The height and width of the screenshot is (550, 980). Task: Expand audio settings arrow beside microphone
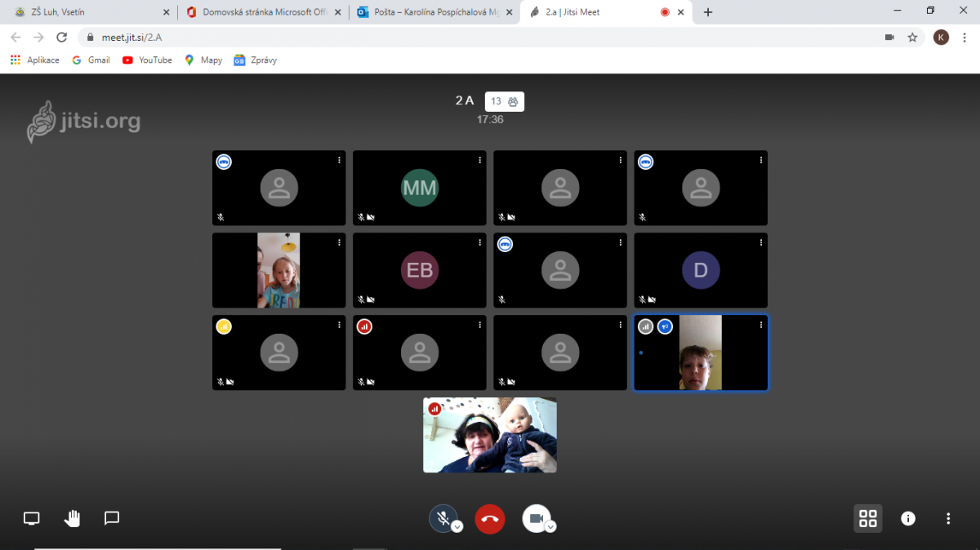point(457,527)
